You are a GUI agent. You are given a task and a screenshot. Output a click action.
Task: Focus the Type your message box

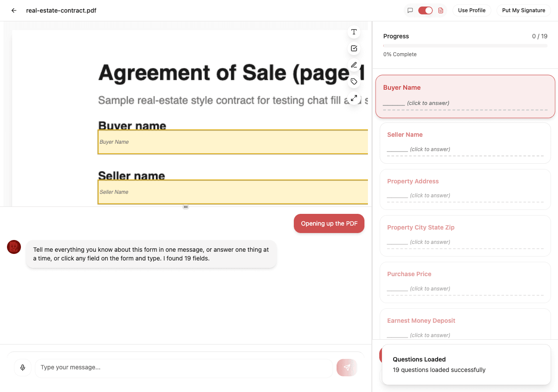[184, 368]
